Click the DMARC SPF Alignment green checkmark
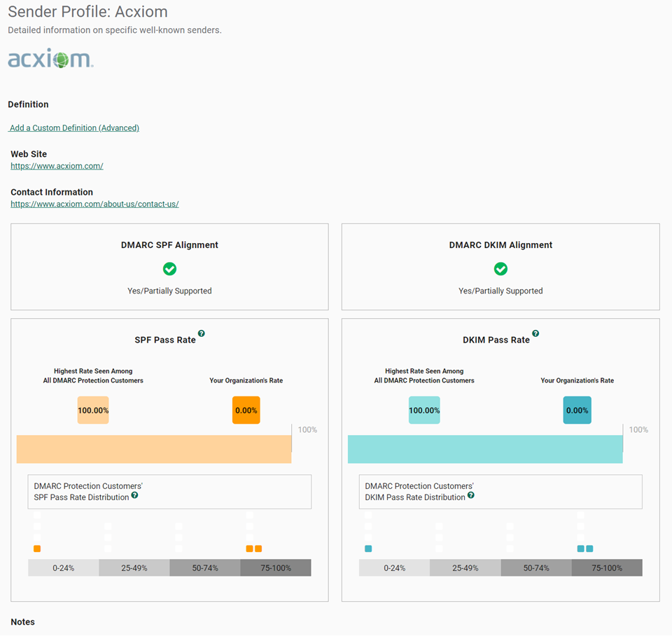 coord(169,269)
